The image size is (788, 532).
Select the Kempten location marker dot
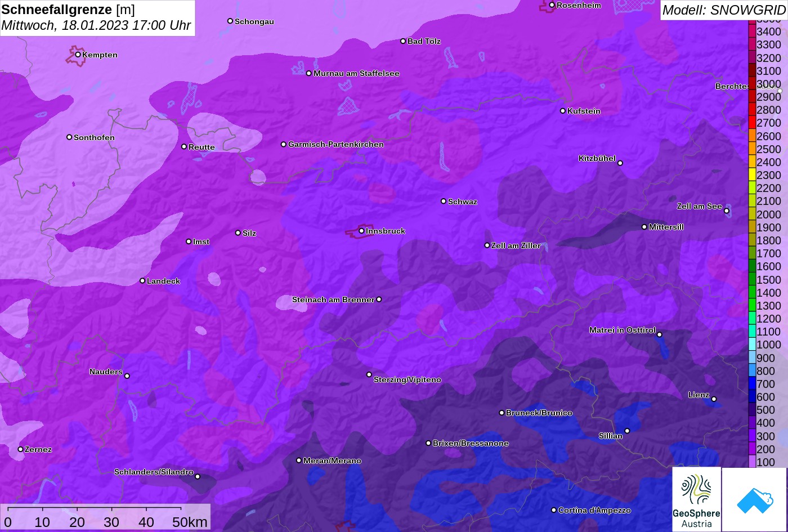click(78, 55)
